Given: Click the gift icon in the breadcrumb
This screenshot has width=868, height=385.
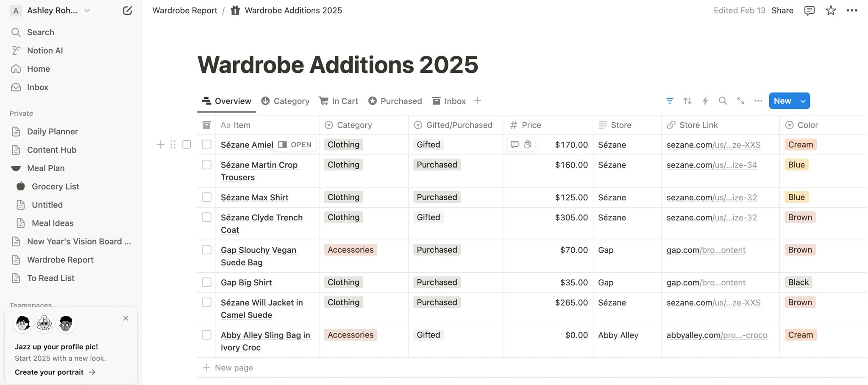Looking at the screenshot, I should [235, 10].
